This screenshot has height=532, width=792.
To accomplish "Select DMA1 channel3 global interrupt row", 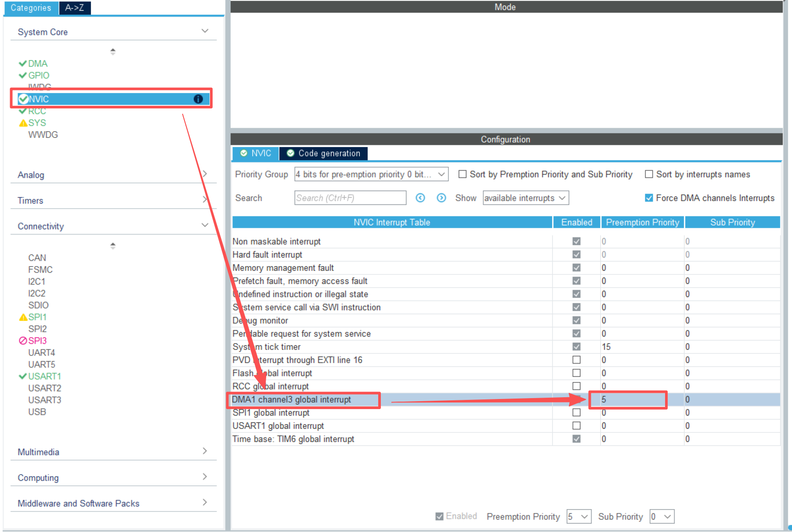I will tap(506, 399).
